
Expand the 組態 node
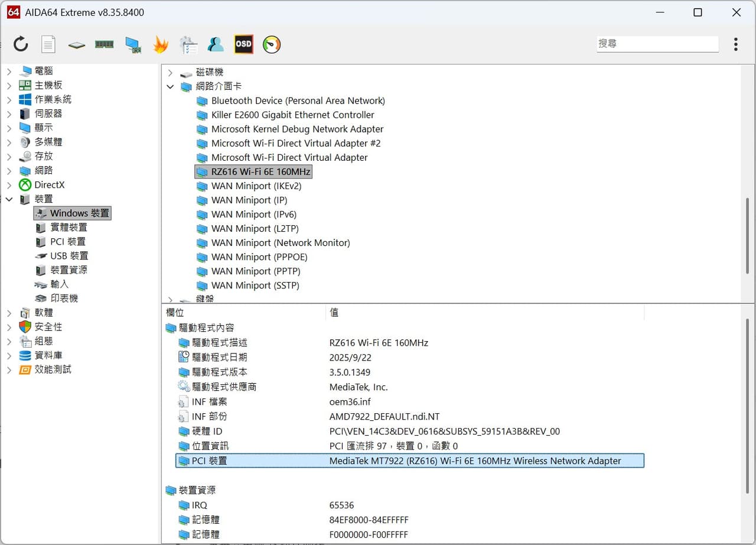click(9, 341)
